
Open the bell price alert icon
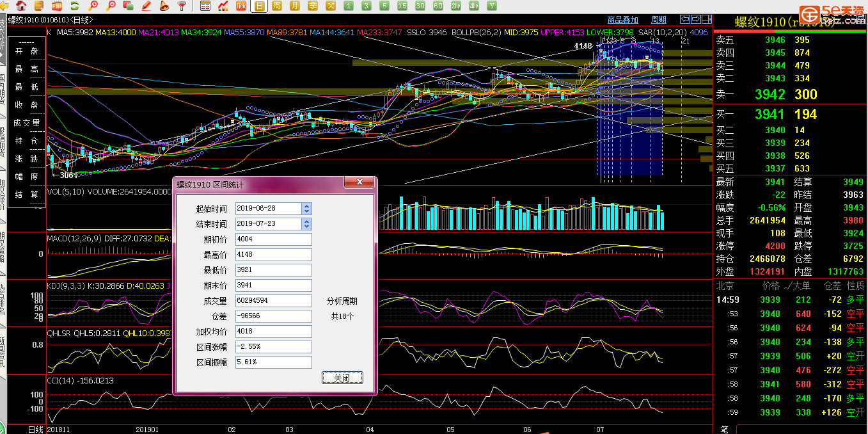tap(164, 6)
